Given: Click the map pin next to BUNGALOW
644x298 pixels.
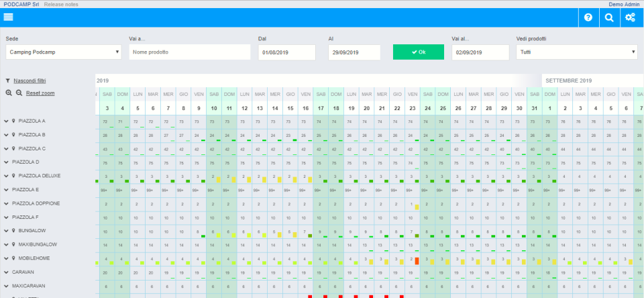Looking at the screenshot, I should [x=13, y=230].
